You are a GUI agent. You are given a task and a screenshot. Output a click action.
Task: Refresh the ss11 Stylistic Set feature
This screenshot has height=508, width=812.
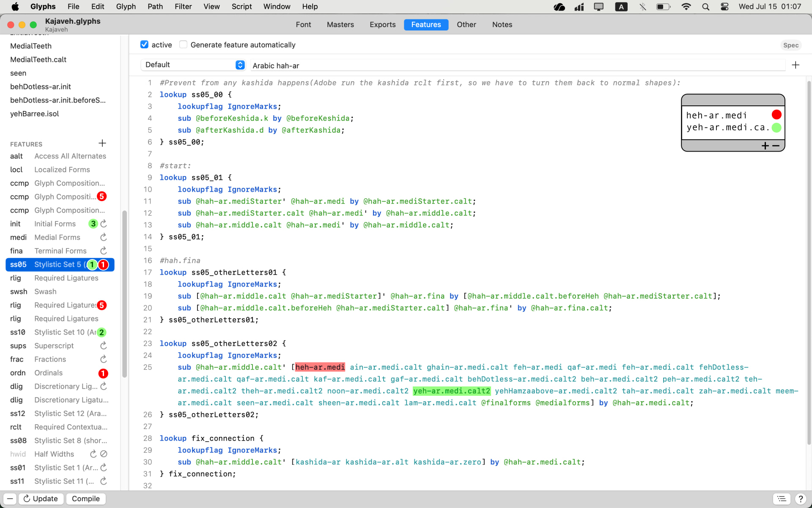104,481
